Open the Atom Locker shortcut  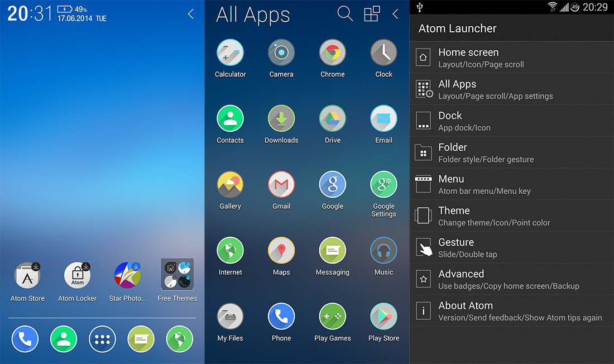[77, 276]
